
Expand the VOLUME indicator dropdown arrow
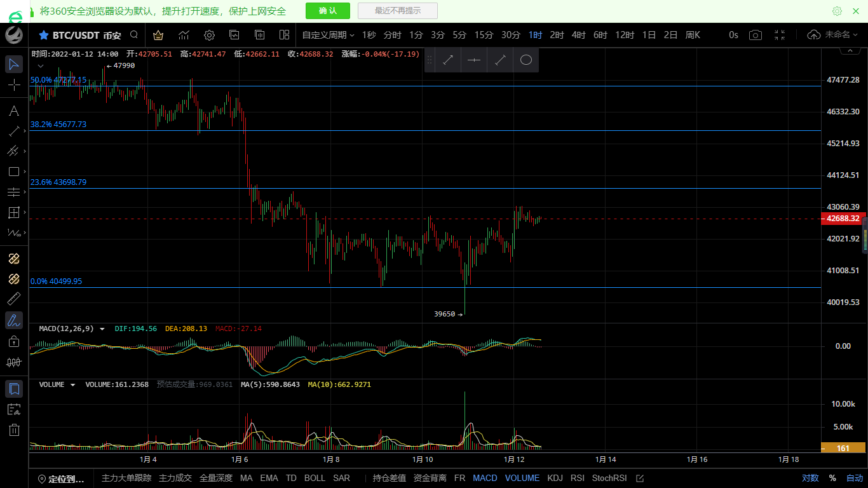pyautogui.click(x=72, y=385)
